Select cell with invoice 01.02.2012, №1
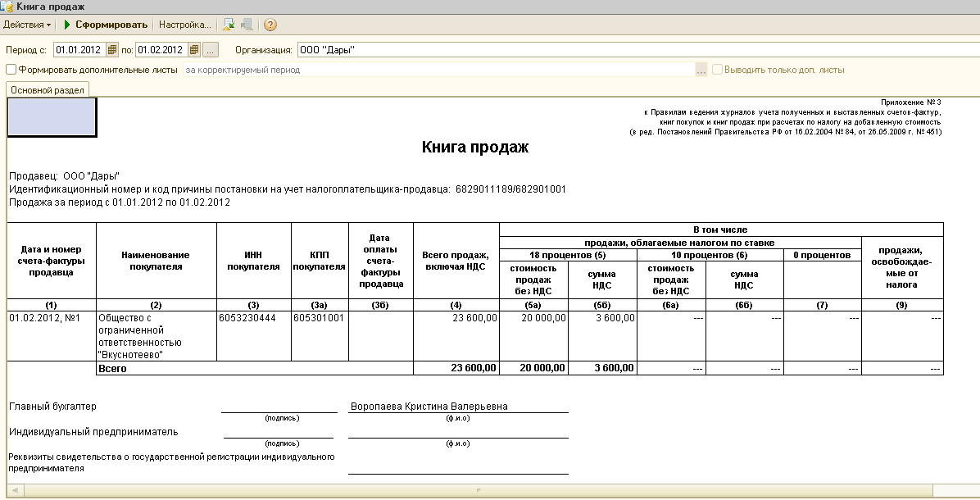980x500 pixels. [x=52, y=336]
